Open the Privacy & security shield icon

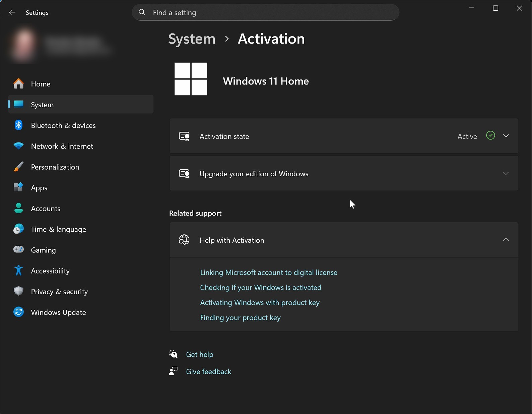click(18, 291)
